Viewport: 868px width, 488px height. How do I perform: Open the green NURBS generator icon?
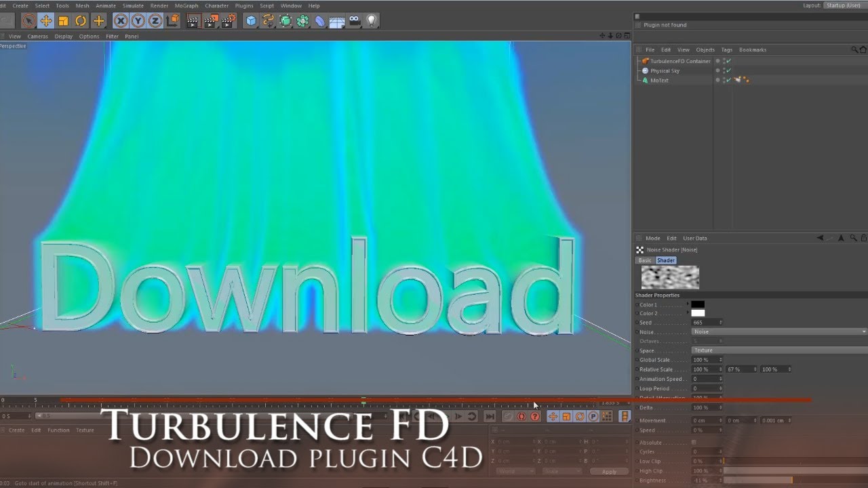(286, 21)
